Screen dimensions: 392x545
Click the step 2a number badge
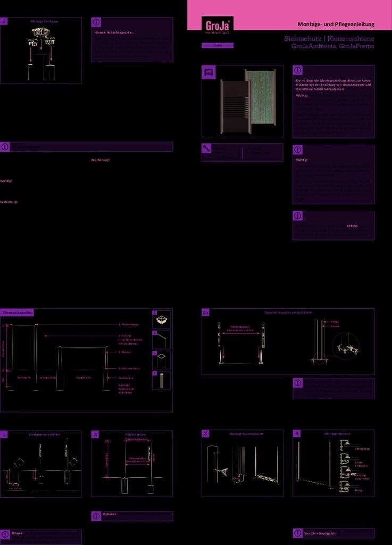tap(206, 313)
